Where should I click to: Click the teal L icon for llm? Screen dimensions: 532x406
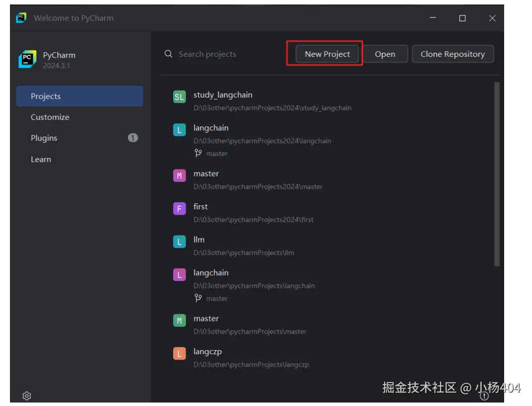click(x=180, y=242)
